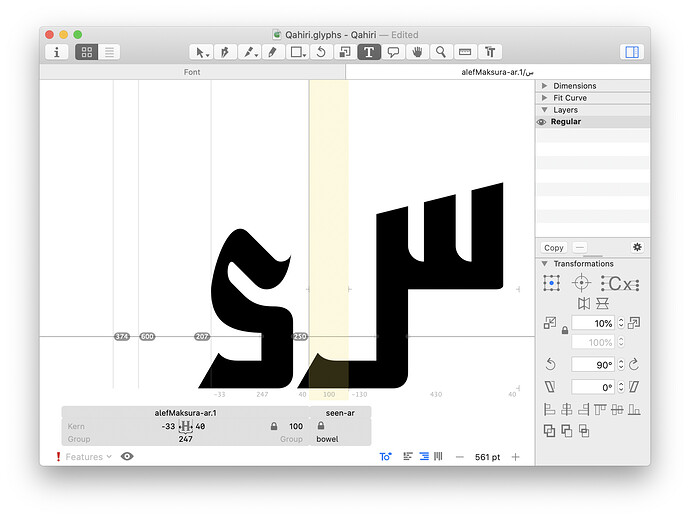Apply intersect boolean operation
690x518 pixels.
pos(584,431)
